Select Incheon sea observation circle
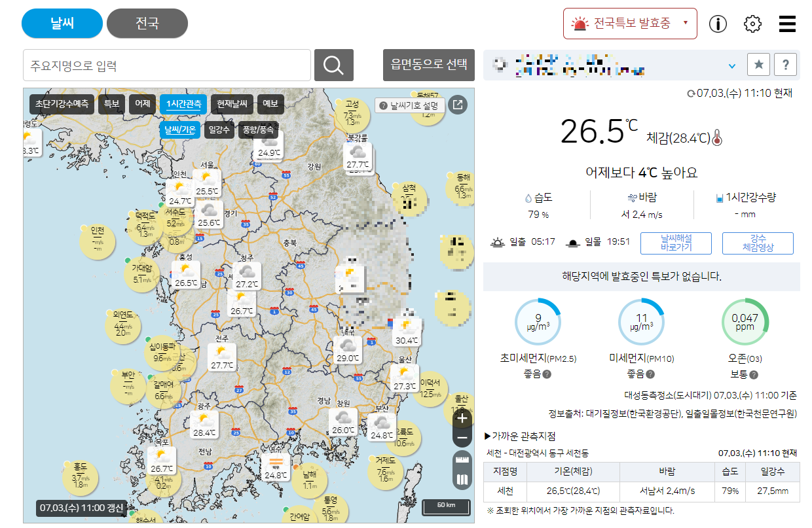 tap(97, 241)
